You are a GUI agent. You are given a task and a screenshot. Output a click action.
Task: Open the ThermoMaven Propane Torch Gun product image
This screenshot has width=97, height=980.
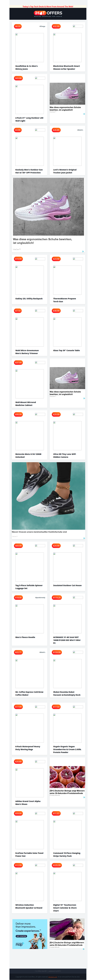67,280
